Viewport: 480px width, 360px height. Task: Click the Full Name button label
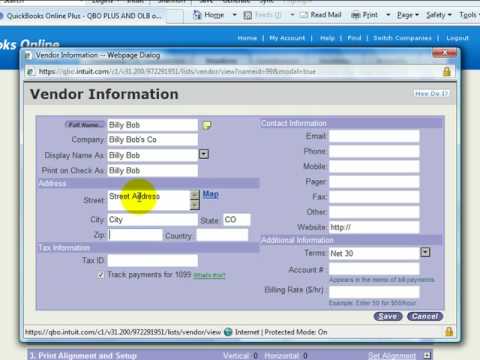[85, 125]
